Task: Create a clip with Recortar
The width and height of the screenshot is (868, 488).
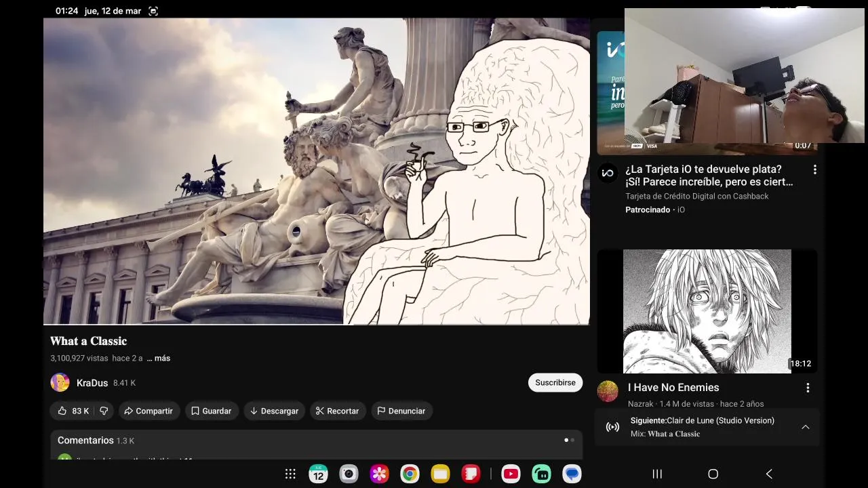Action: (x=338, y=411)
